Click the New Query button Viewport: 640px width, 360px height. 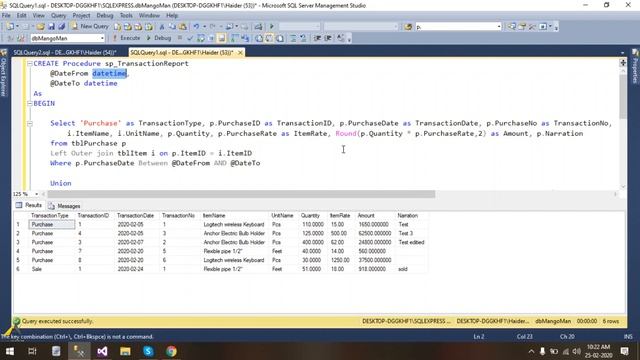[91, 27]
